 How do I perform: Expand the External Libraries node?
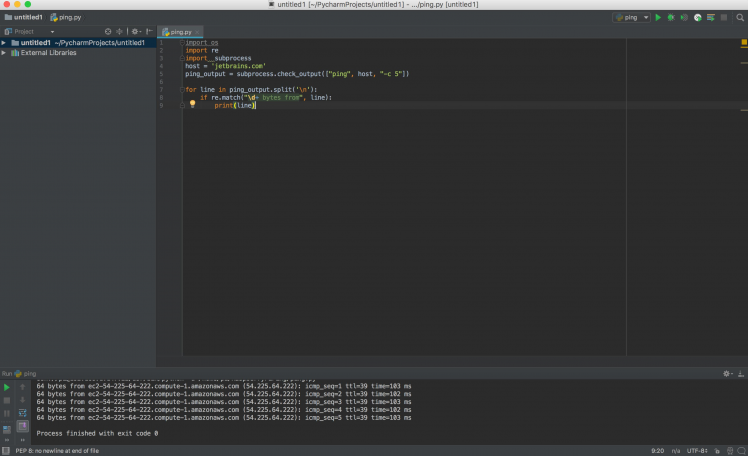click(x=4, y=53)
